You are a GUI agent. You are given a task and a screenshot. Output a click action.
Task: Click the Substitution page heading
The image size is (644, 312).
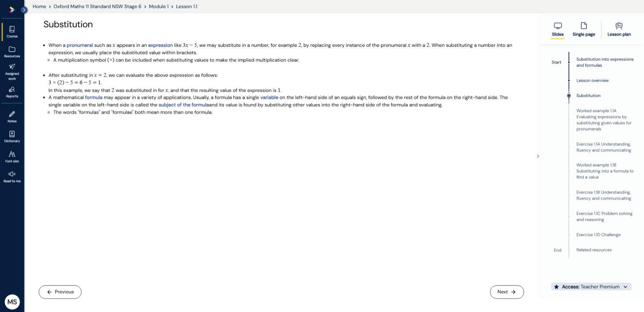click(x=68, y=24)
